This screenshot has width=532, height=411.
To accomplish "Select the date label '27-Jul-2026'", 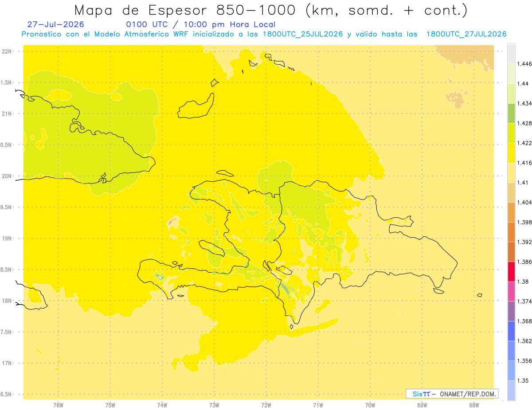I will 55,24.
